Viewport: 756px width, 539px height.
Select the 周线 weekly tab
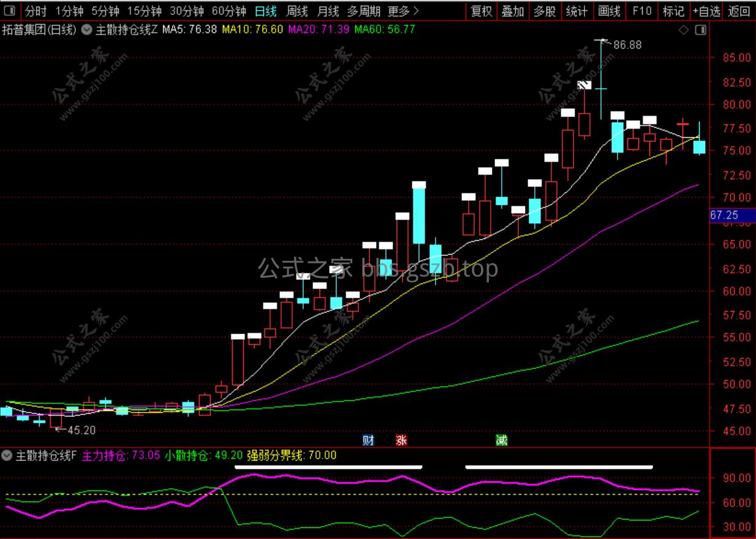[x=297, y=11]
